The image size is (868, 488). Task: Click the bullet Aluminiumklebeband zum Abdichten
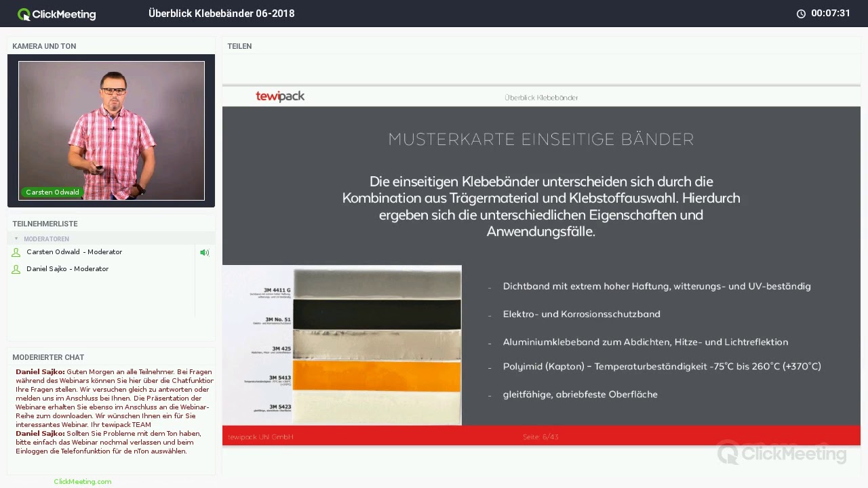pyautogui.click(x=646, y=342)
